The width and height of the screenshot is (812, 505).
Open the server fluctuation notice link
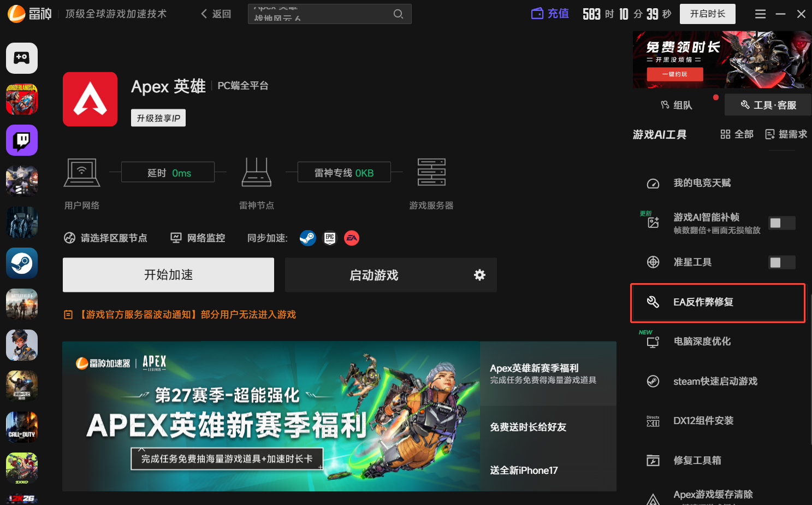tap(187, 315)
